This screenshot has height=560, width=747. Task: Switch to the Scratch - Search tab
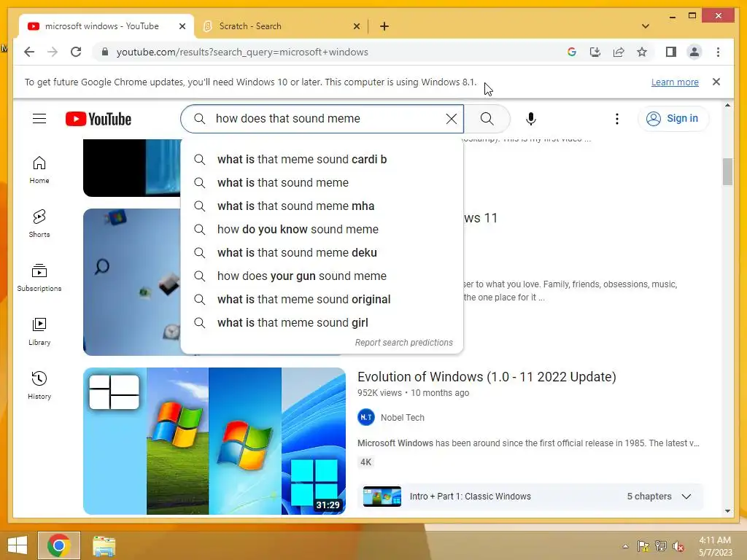click(x=281, y=26)
